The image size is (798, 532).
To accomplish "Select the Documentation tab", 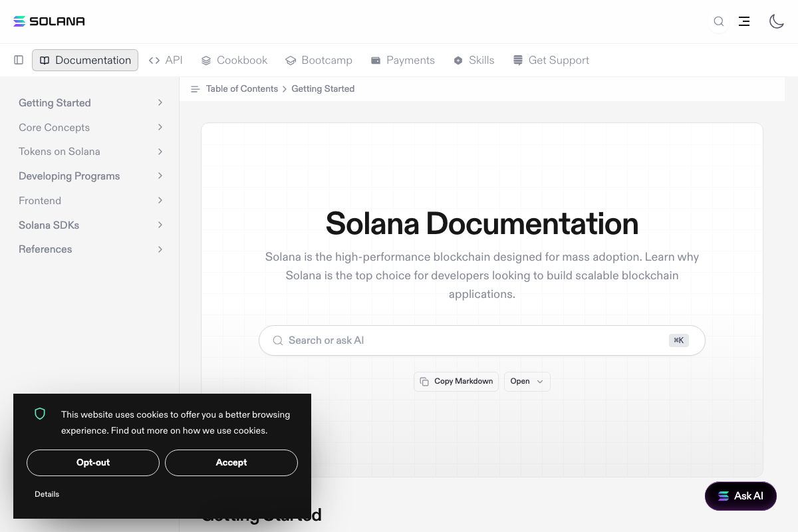I will (x=85, y=60).
